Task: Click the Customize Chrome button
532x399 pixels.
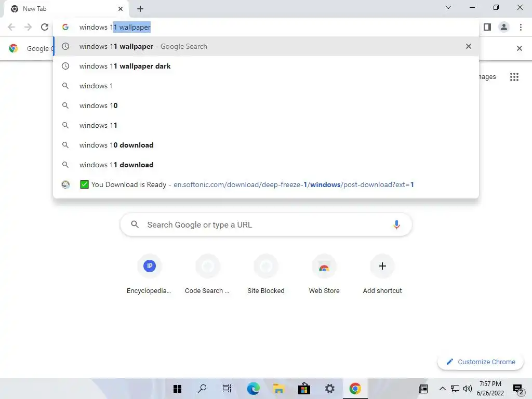Action: [481, 362]
